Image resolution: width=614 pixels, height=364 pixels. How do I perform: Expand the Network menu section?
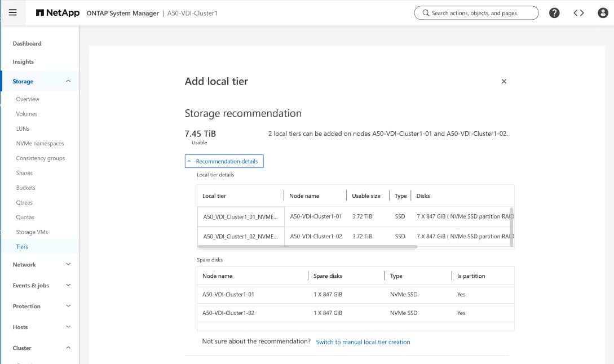(68, 264)
